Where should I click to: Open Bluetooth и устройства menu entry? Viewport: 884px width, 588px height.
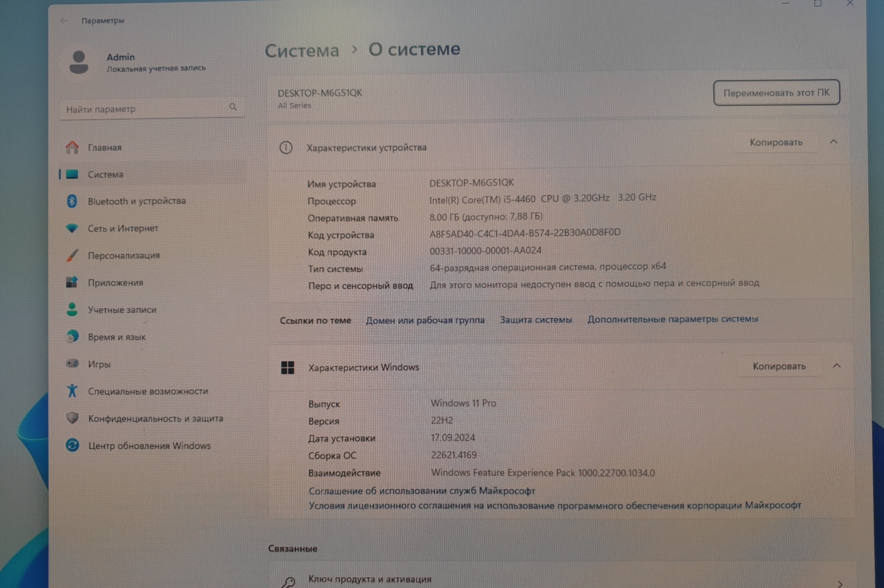click(137, 201)
